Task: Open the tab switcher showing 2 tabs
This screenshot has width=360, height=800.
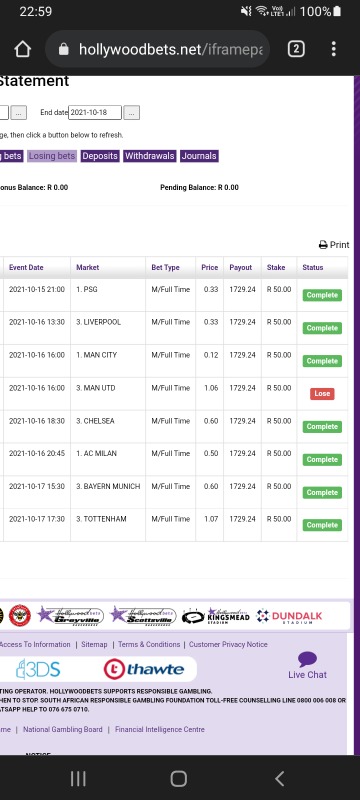Action: tap(296, 49)
